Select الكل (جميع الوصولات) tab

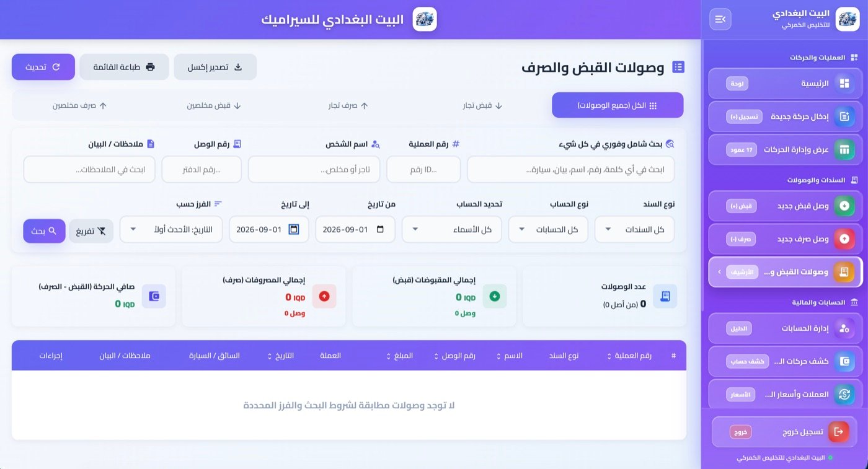618,105
